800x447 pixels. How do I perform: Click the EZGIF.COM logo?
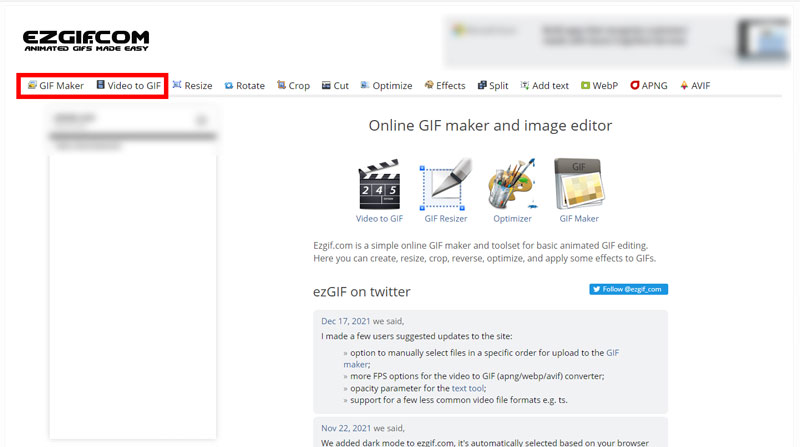[86, 41]
